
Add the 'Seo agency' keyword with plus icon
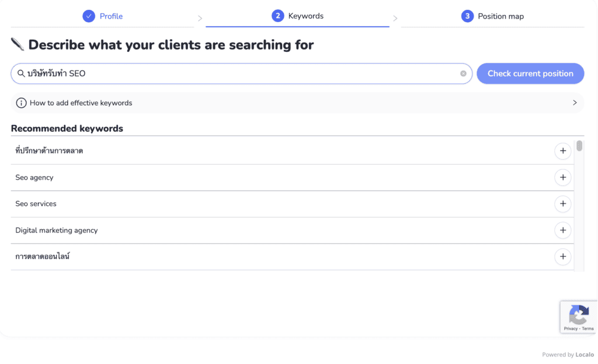(562, 177)
